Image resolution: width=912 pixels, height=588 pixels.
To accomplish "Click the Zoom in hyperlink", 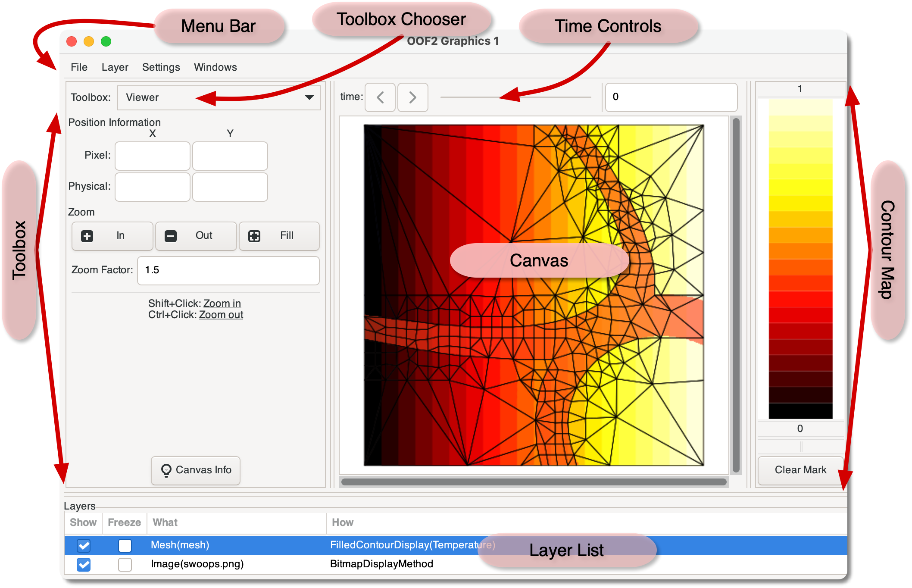I will click(222, 303).
